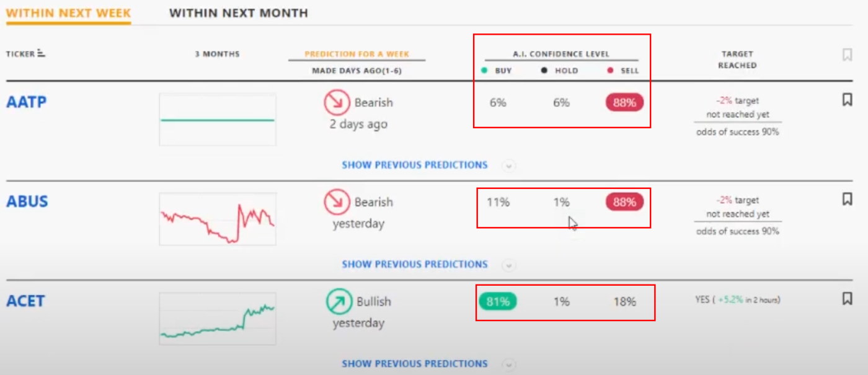
Task: Select the WITHIN NEXT WEEK tab
Action: click(x=67, y=11)
